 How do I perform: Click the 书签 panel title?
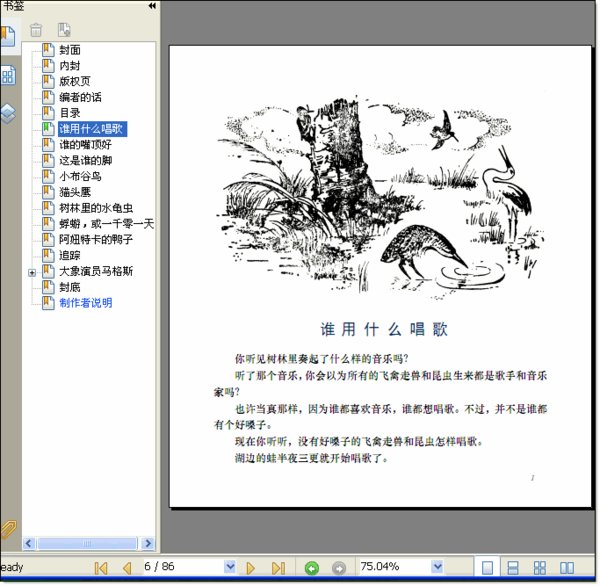[12, 5]
